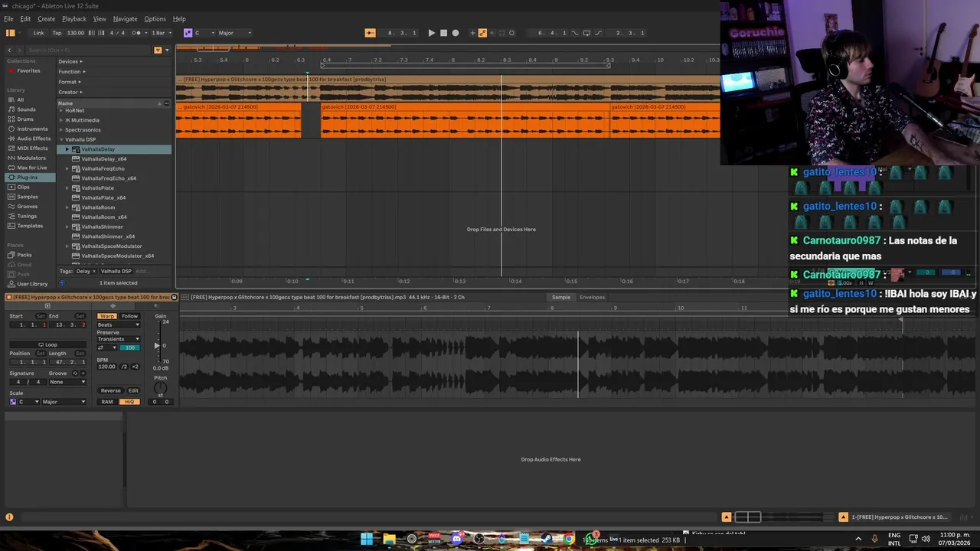Viewport: 980px width, 551px height.
Task: Open Google Chrome from the taskbar
Action: pos(569,539)
